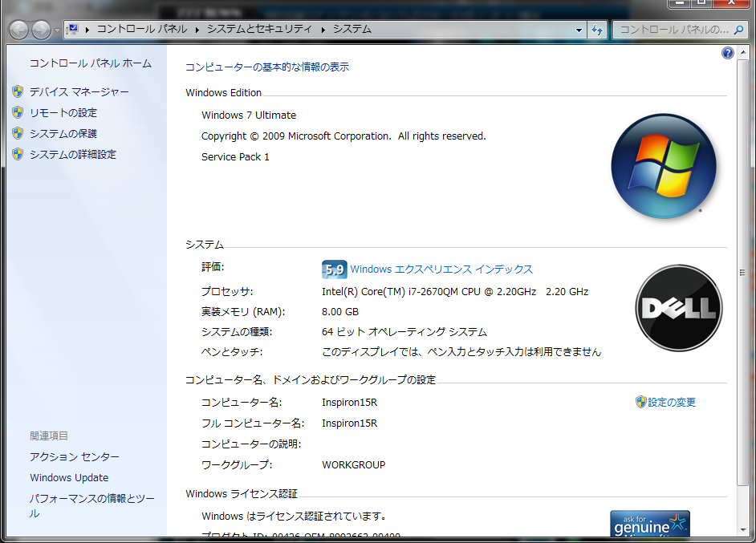Click the Forward navigation arrow button

coord(42,30)
